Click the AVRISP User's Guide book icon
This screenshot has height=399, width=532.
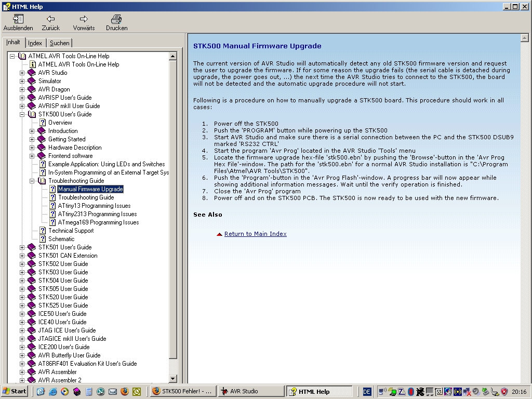[32, 98]
